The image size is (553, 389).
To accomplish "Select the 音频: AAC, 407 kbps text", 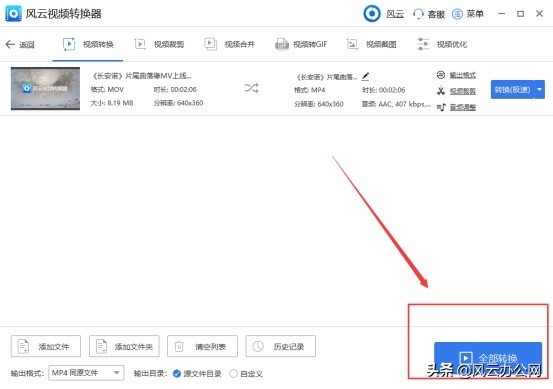I will [x=396, y=104].
